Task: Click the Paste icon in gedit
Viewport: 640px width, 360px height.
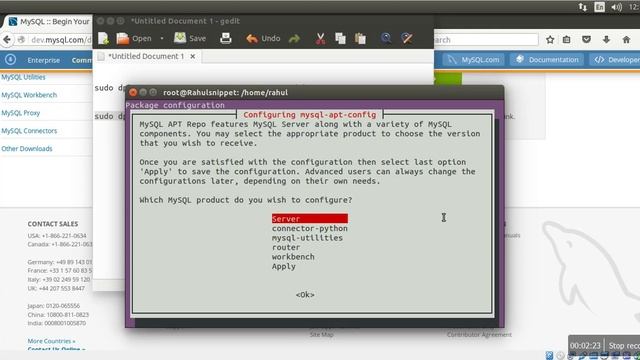Action: click(x=360, y=38)
